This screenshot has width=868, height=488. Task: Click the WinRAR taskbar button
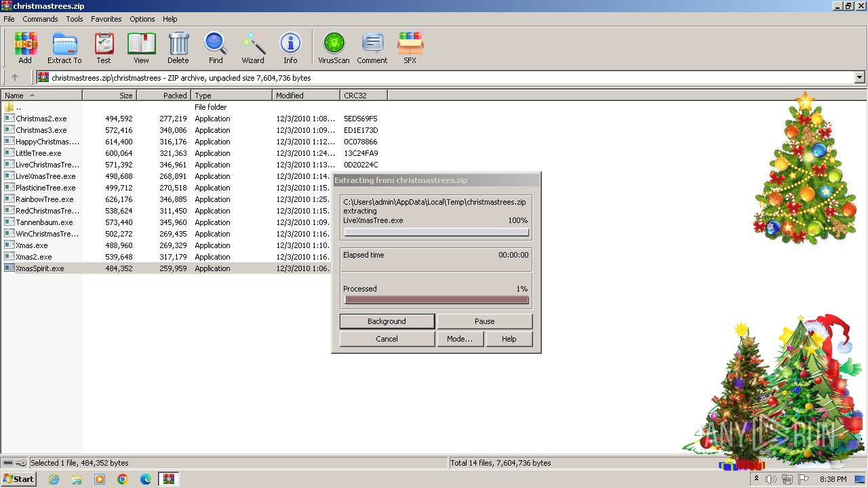pyautogui.click(x=168, y=479)
